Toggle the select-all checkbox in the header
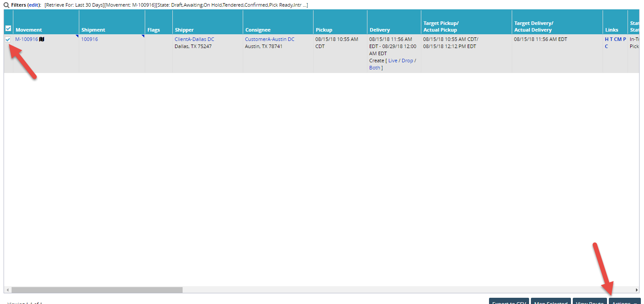644x304 pixels. tap(8, 28)
